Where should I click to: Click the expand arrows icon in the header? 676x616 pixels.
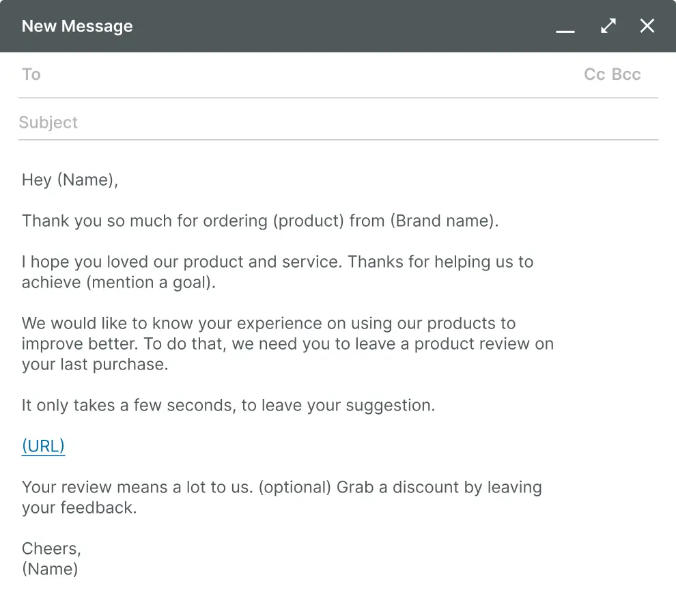click(607, 26)
